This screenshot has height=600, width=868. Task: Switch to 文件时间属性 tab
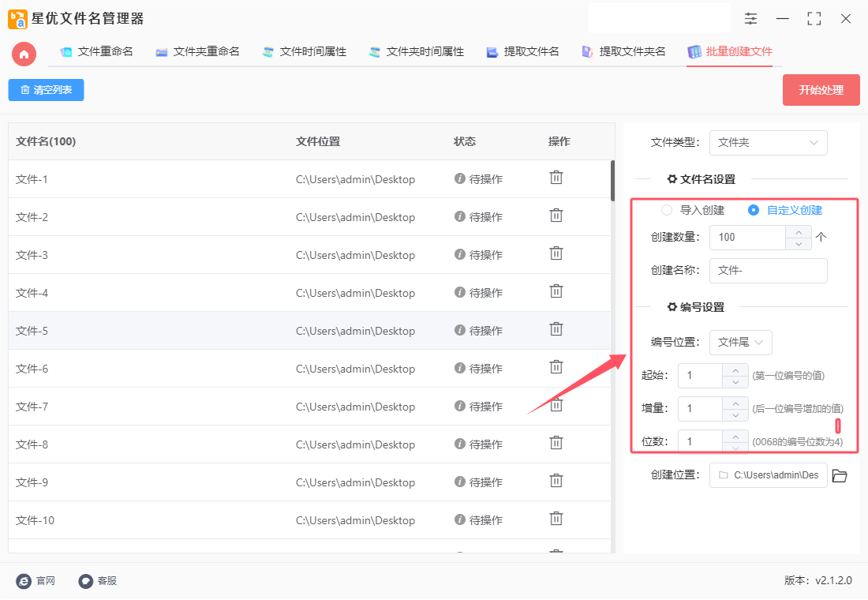(x=305, y=51)
